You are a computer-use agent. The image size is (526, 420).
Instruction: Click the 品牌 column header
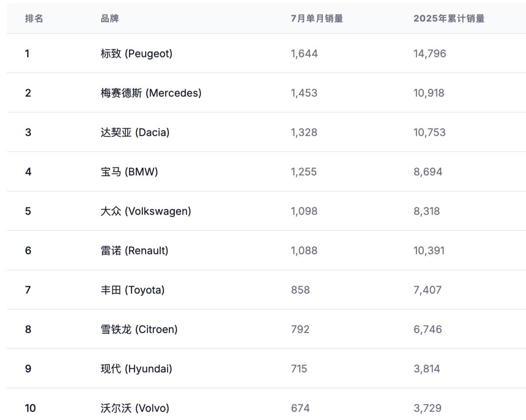click(110, 18)
